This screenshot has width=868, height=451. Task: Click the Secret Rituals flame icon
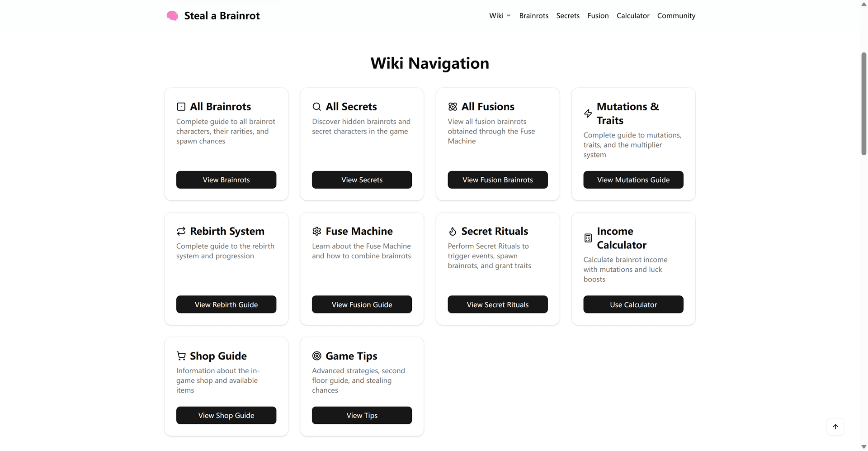point(453,232)
